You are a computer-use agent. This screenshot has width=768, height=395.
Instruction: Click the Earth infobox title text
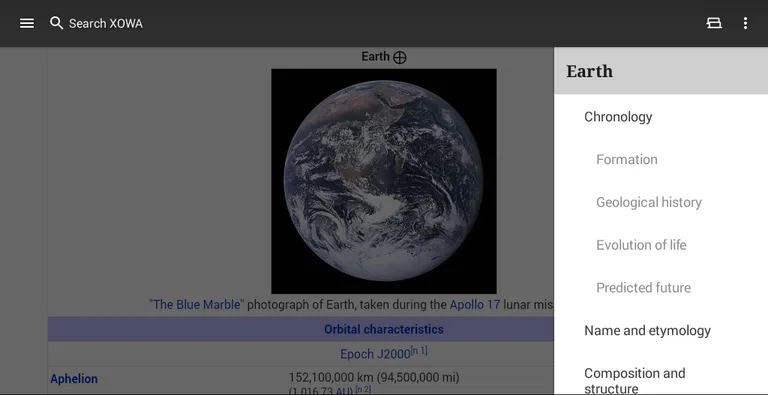point(375,56)
